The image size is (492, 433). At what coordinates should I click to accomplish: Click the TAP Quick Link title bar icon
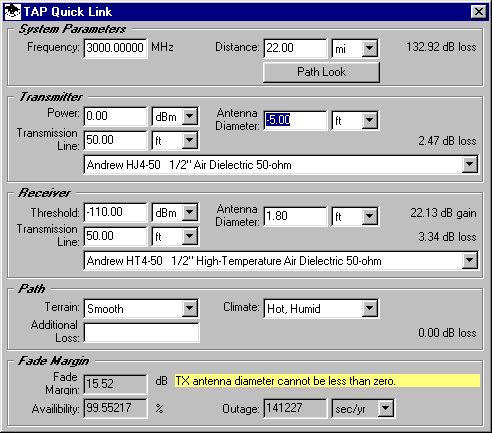12,12
